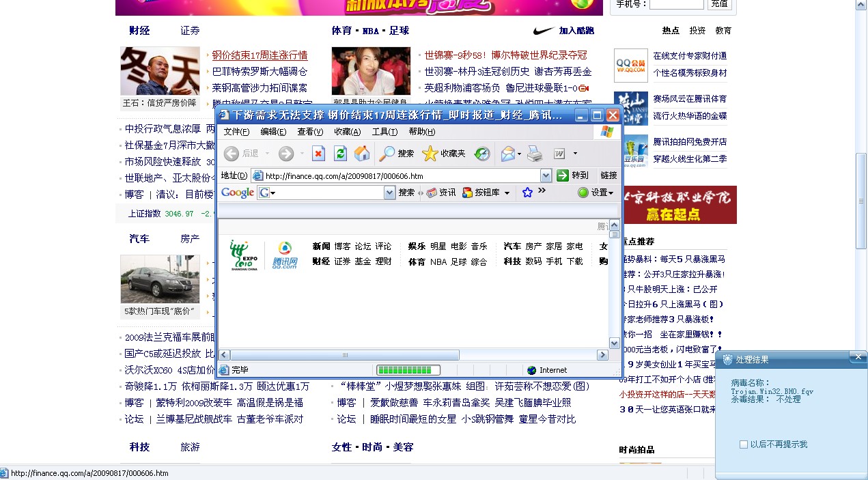Click the IE address URL field
868x480 pixels.
click(402, 175)
